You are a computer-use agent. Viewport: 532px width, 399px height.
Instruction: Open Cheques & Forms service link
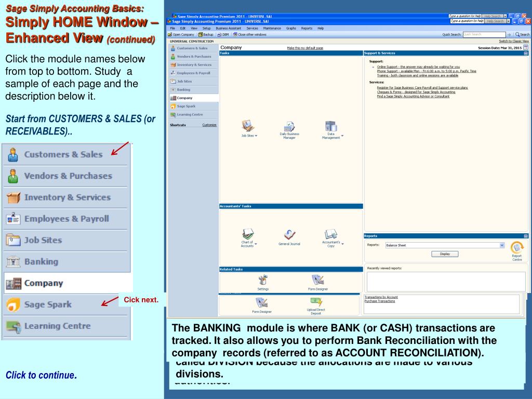(416, 92)
